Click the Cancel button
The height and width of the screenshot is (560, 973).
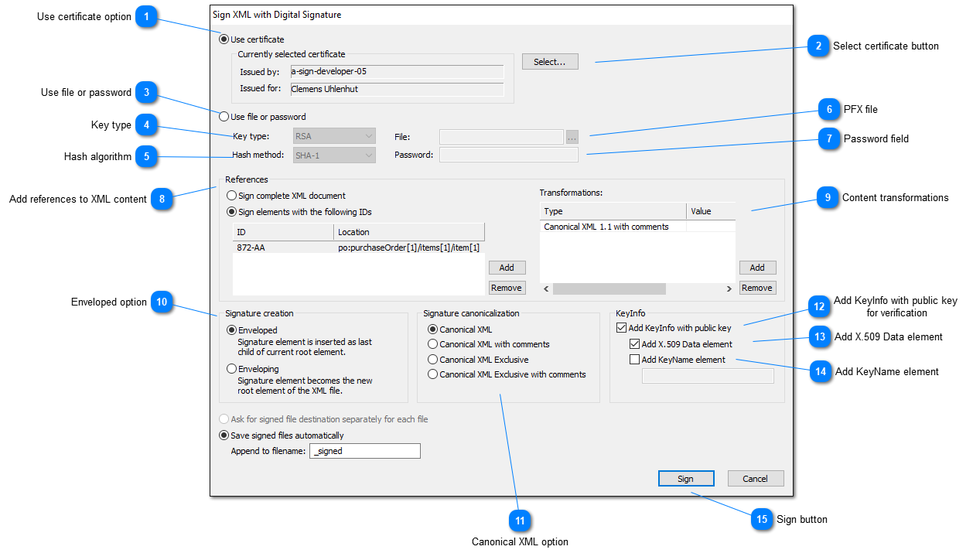[756, 479]
